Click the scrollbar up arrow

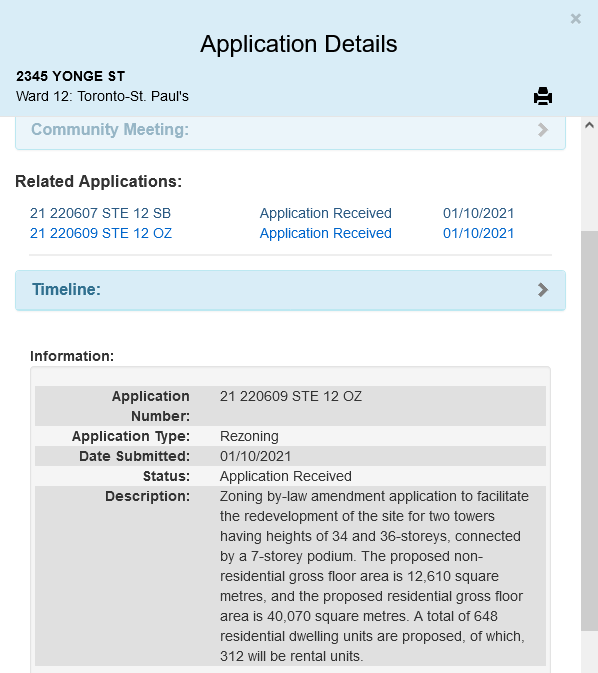[589, 125]
